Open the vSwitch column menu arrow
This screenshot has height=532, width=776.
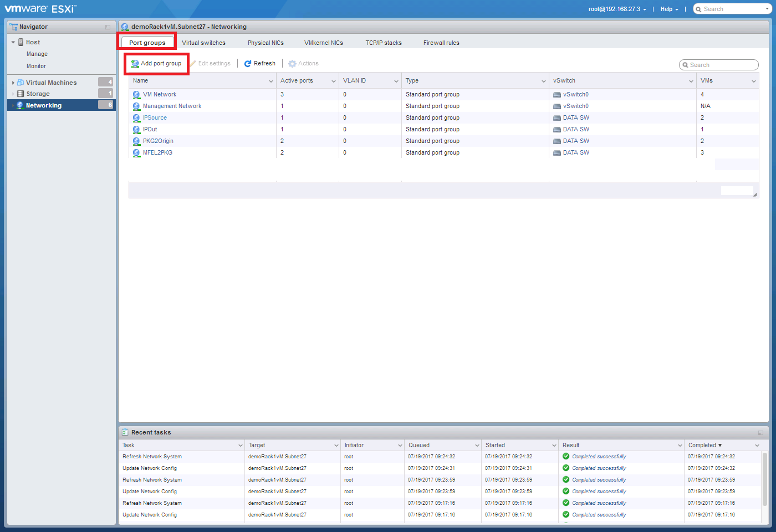tap(691, 81)
